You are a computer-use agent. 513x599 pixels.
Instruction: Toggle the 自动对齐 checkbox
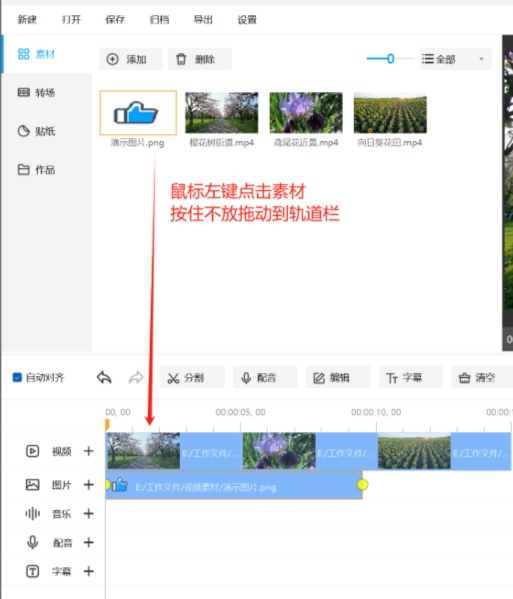17,377
